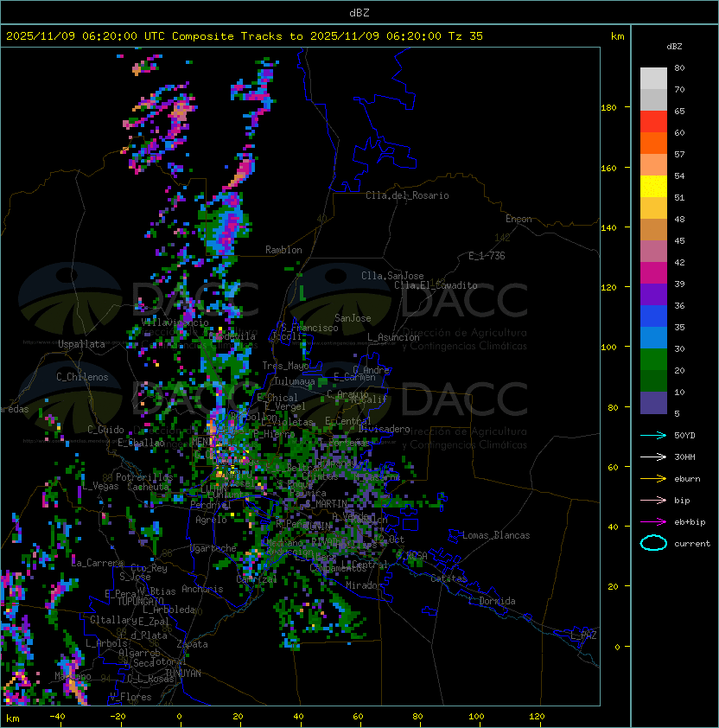Click the 'E_1-736' map label
The height and width of the screenshot is (728, 719).
pos(487,256)
